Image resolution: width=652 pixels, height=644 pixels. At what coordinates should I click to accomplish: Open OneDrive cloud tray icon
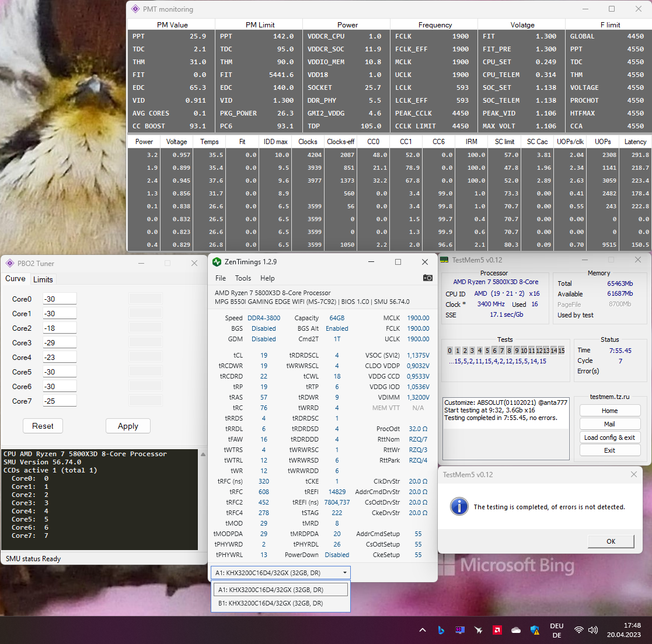click(x=515, y=630)
